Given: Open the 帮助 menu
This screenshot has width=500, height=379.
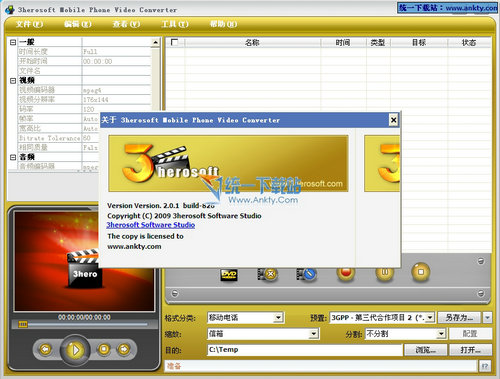Looking at the screenshot, I should pos(223,24).
